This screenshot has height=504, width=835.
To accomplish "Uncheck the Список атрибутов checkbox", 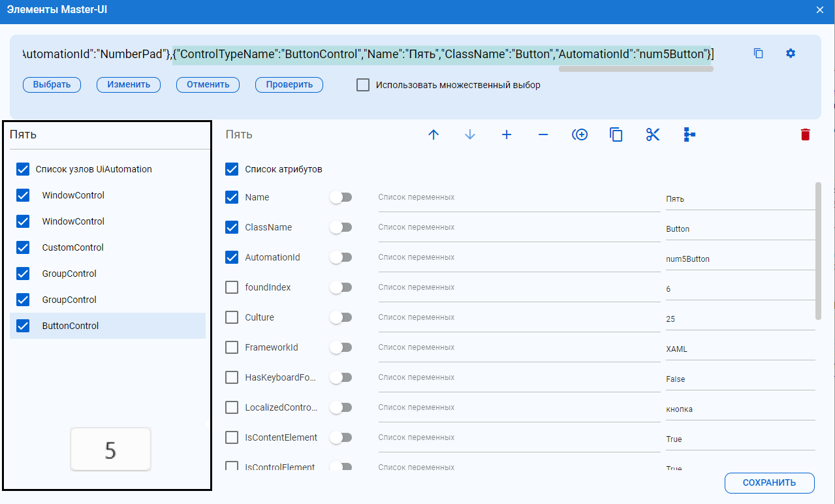I will click(x=232, y=169).
